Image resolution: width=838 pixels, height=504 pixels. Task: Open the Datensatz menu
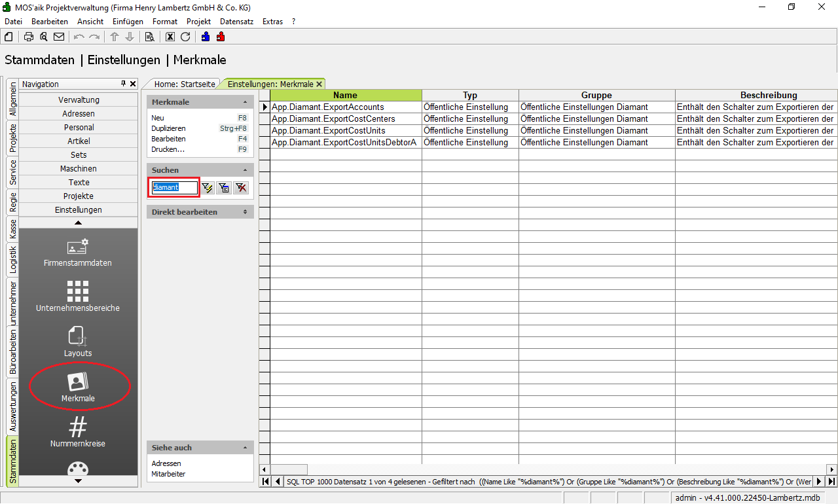(236, 22)
